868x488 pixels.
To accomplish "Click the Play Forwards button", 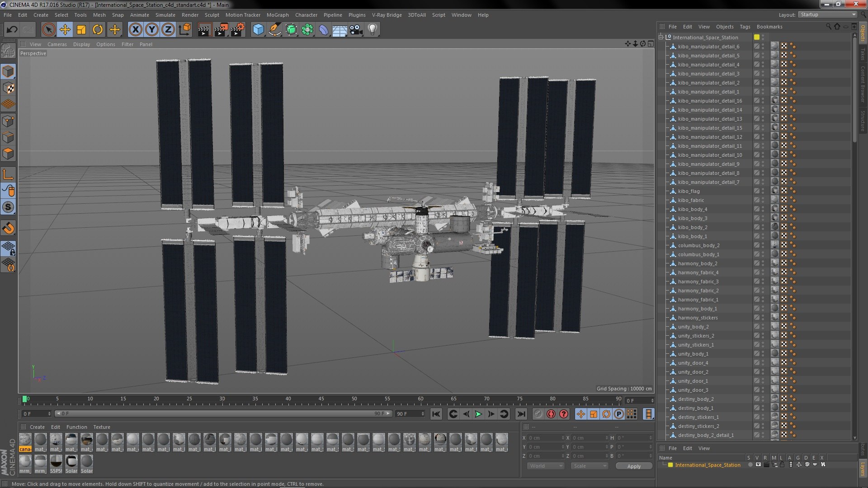I will (478, 414).
